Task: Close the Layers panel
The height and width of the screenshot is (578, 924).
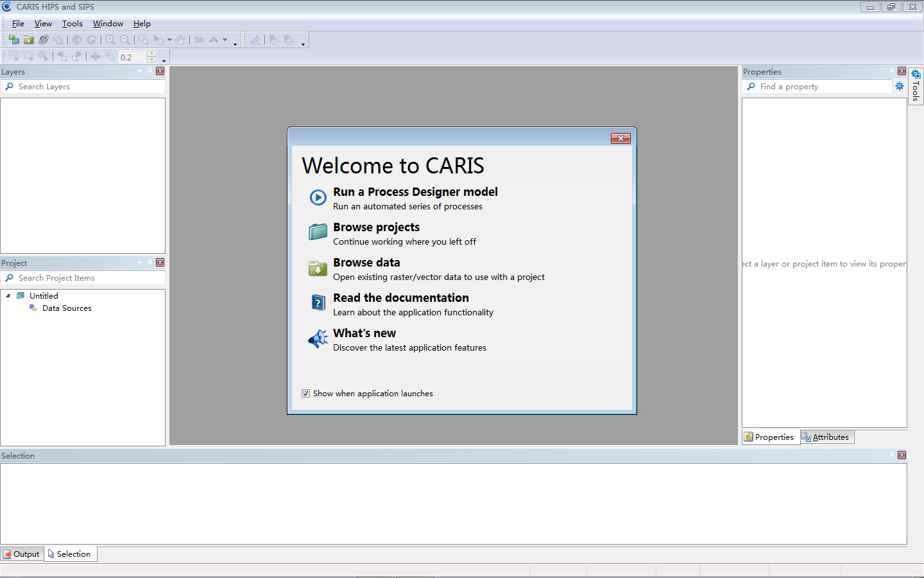Action: (160, 71)
